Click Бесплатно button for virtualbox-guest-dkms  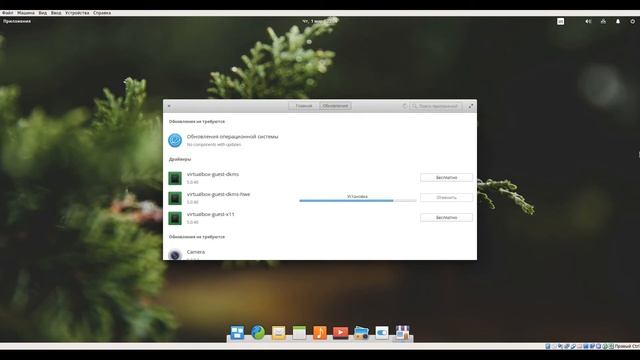[446, 178]
